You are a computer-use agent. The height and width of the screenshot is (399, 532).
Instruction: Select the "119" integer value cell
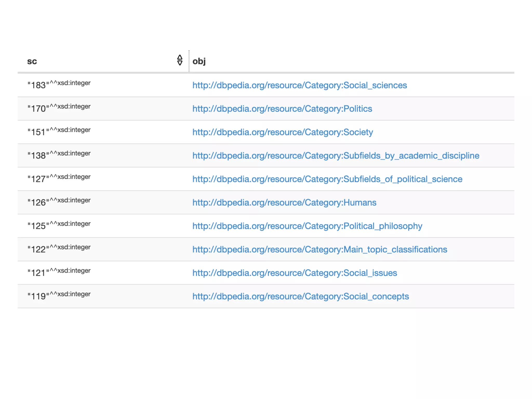pos(59,296)
